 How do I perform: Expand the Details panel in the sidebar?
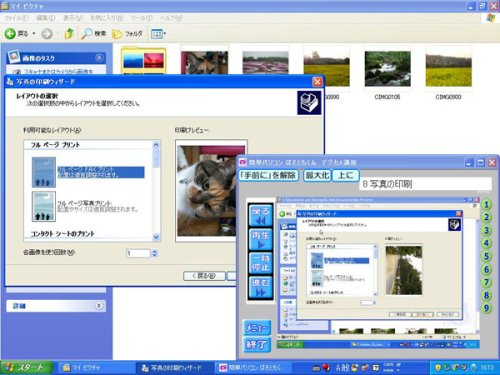(99, 305)
